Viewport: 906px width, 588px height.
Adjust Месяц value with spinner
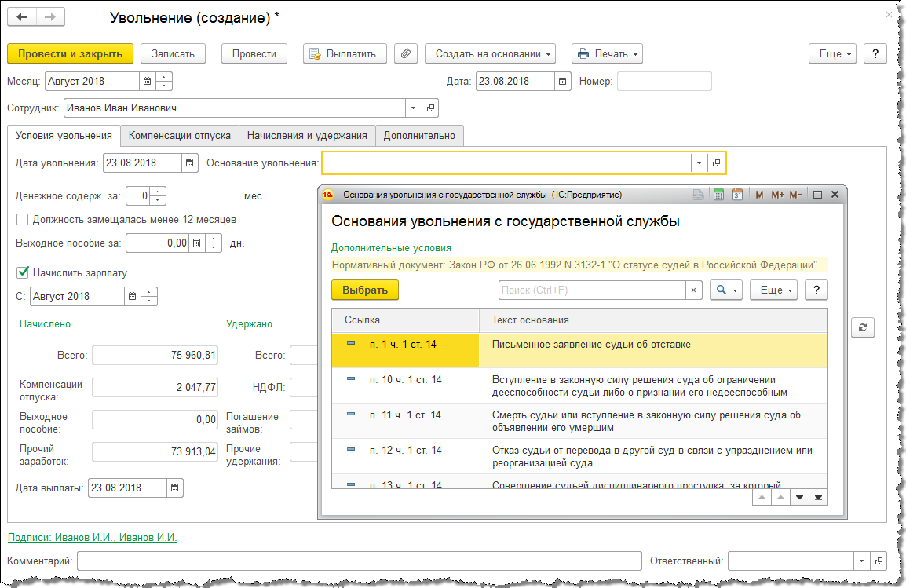(164, 82)
